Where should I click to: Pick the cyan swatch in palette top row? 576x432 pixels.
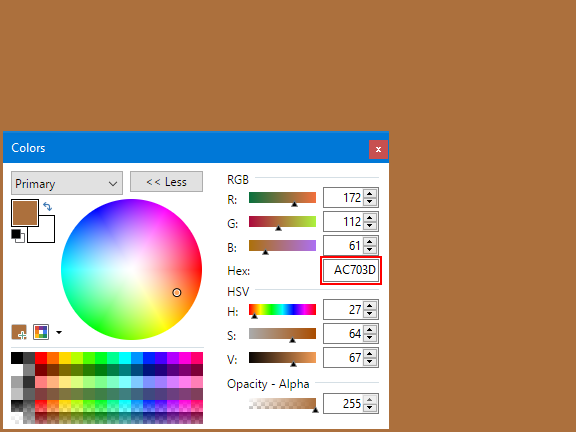125,358
